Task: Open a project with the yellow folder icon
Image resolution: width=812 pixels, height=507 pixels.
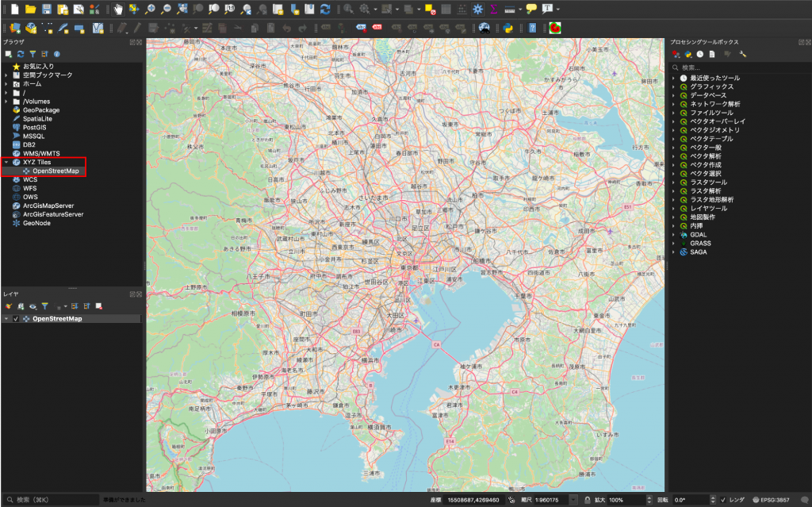Action: [31, 9]
